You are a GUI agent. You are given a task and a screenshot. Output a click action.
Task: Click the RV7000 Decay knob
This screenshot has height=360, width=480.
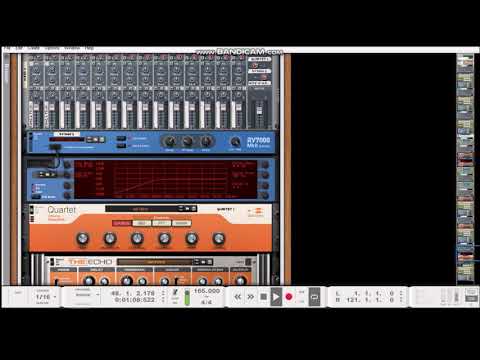170,141
